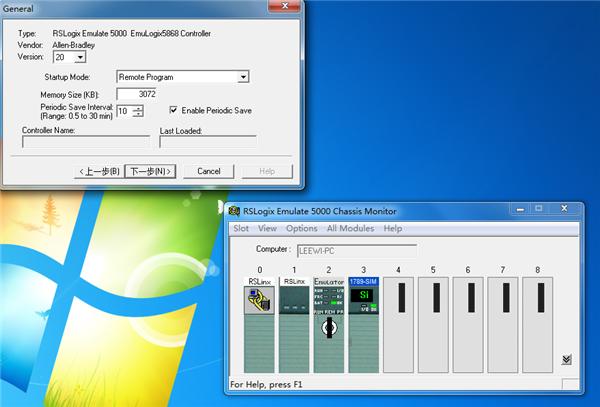Viewport: 600px width, 407px height.
Task: Select empty chassis slot 8
Action: click(x=538, y=325)
